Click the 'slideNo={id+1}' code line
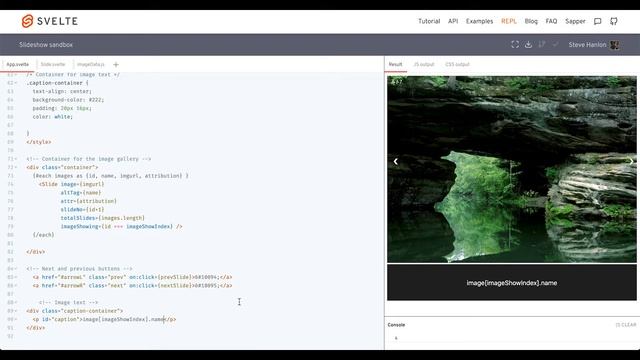 coord(82,209)
